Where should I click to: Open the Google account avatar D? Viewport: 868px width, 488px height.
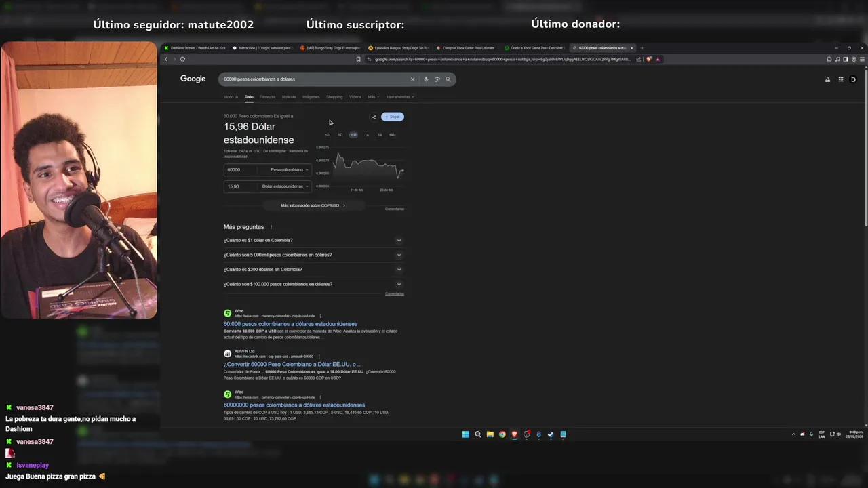(853, 79)
